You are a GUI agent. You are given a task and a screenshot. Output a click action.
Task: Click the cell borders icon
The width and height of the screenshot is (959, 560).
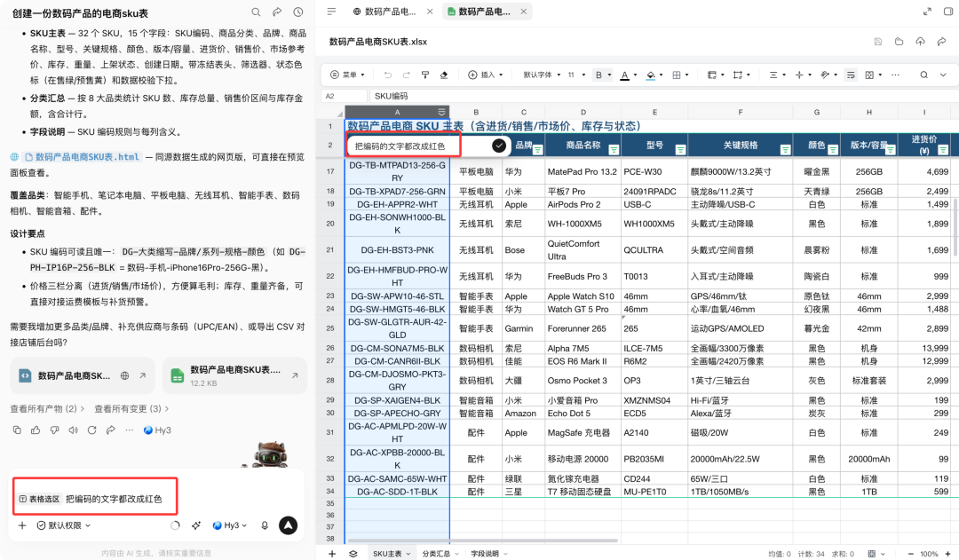tap(677, 75)
